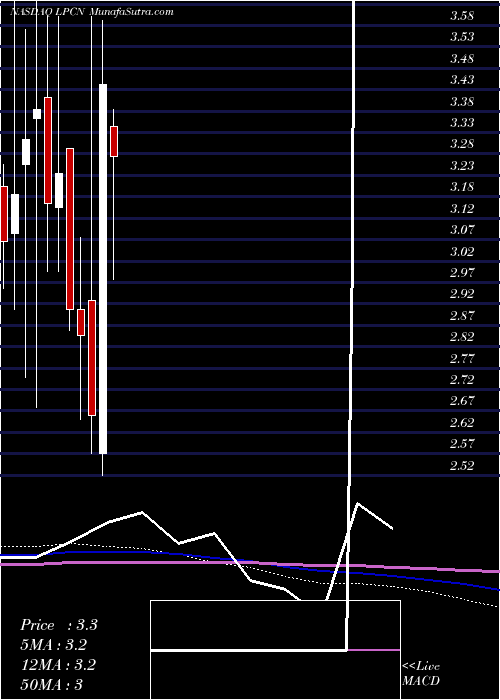
Task: Click the '50MA : 3' readout
Action: pos(52,684)
